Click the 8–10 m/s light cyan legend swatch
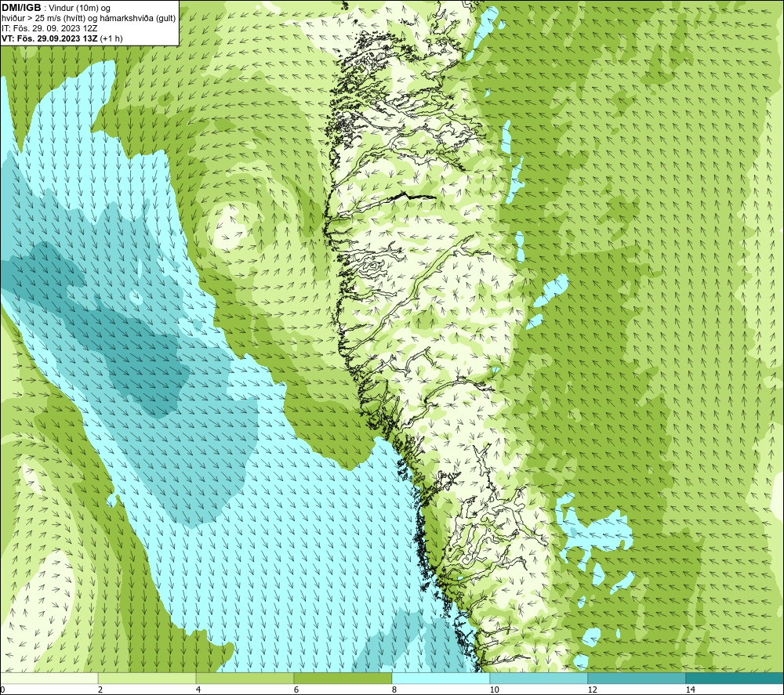Viewport: 784px width, 695px height. (441, 678)
